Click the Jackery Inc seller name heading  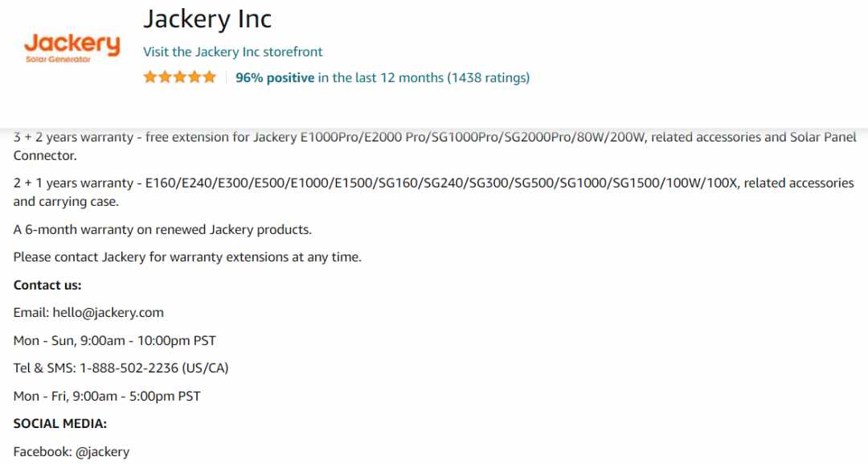207,19
